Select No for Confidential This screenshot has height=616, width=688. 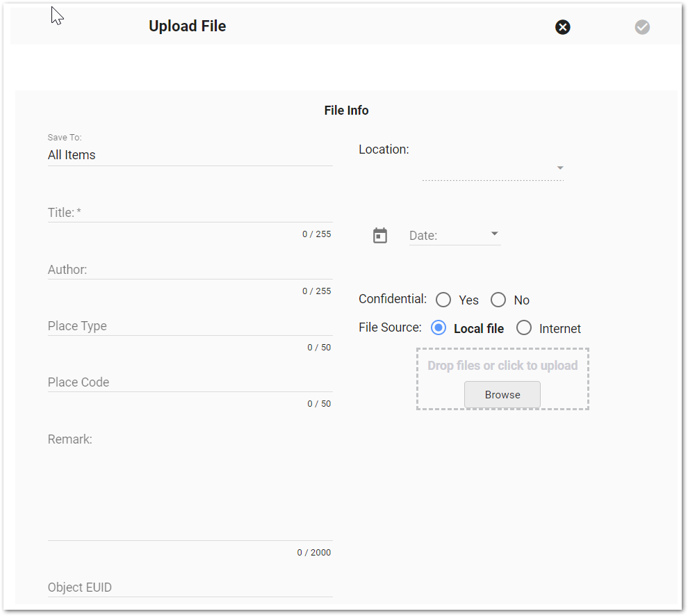(x=498, y=300)
